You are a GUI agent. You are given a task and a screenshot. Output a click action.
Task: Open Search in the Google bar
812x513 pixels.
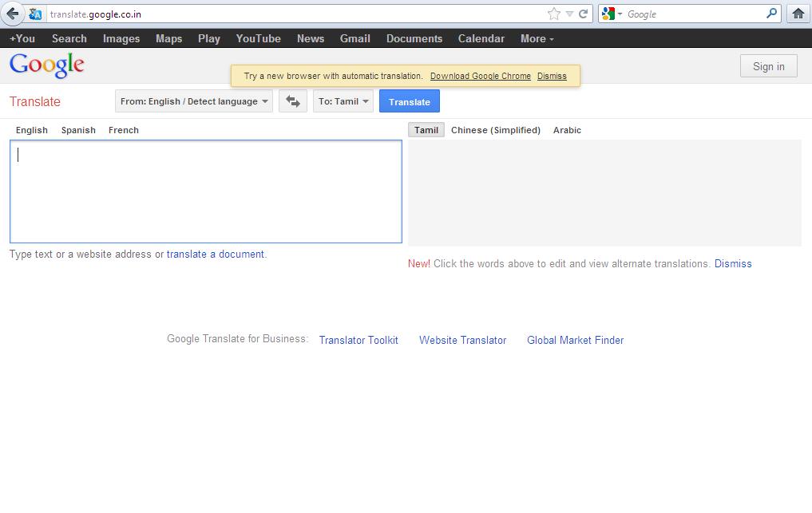coord(69,38)
